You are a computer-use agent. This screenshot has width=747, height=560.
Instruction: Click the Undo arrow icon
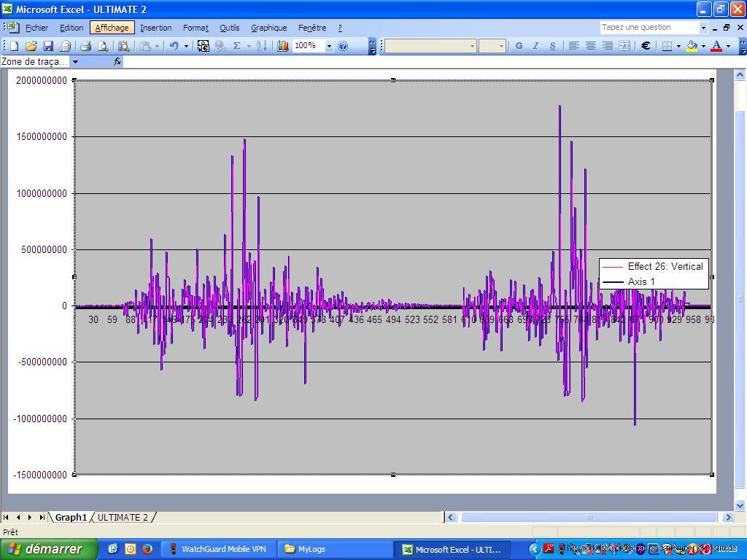pyautogui.click(x=174, y=46)
